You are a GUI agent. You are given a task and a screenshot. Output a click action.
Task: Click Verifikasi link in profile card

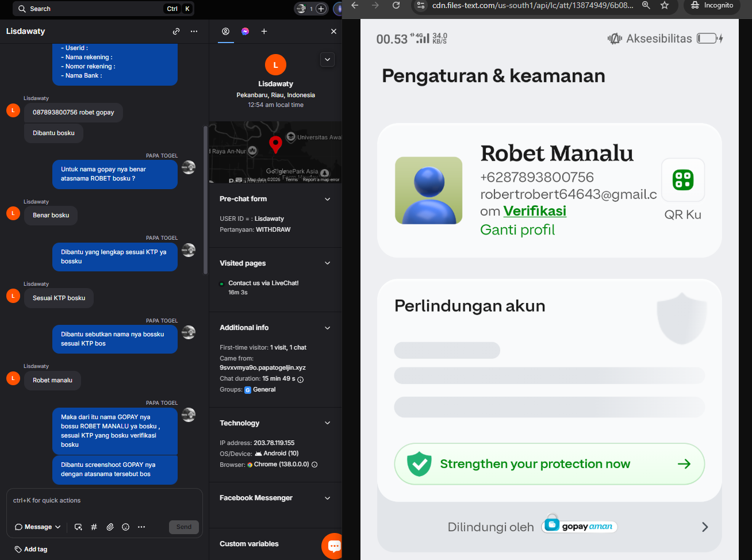point(535,211)
